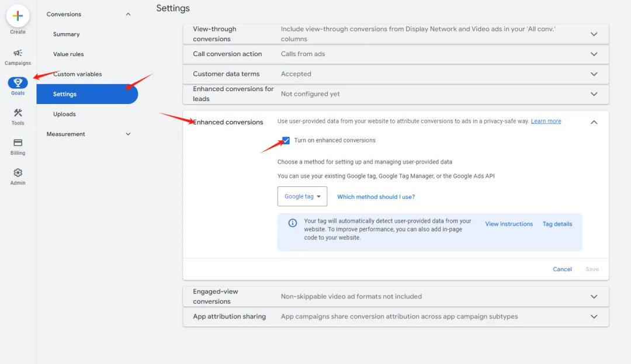This screenshot has width=631, height=364.
Task: Open Uploads in the sidebar
Action: pos(64,115)
